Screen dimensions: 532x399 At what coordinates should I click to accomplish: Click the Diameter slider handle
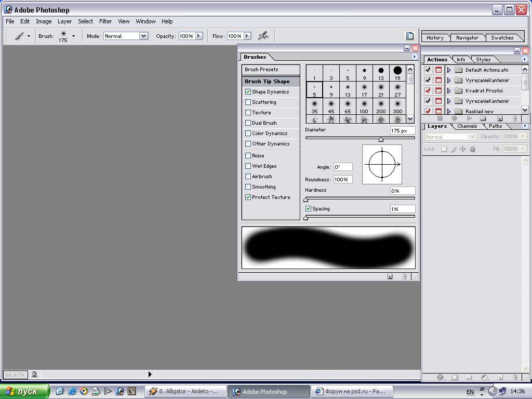[381, 139]
